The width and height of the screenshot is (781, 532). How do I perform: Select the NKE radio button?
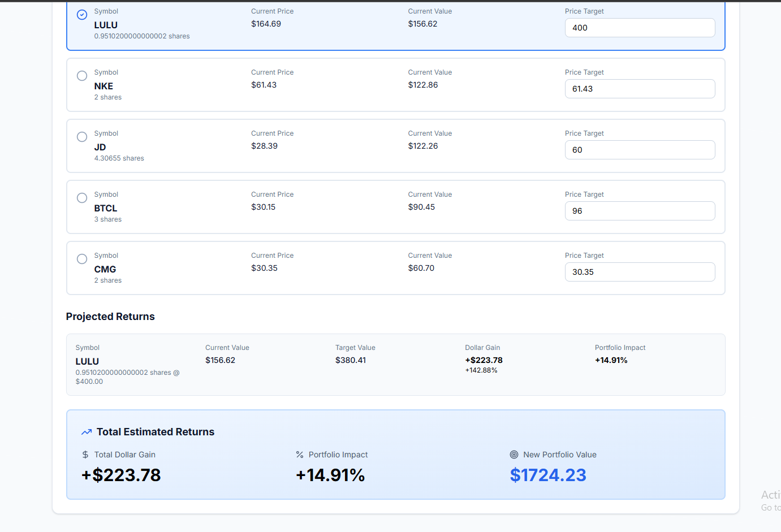click(x=81, y=76)
